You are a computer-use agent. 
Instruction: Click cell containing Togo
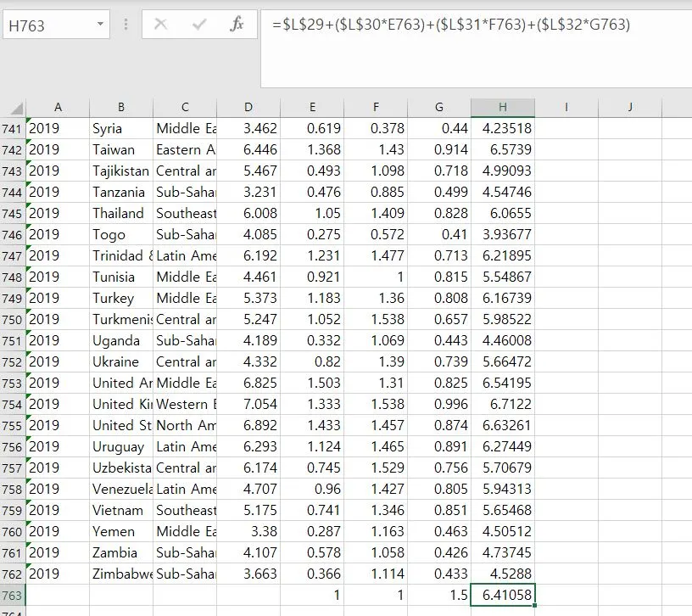pos(121,234)
